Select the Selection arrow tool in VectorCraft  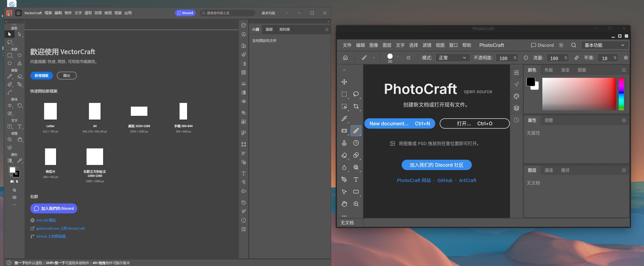[9, 34]
